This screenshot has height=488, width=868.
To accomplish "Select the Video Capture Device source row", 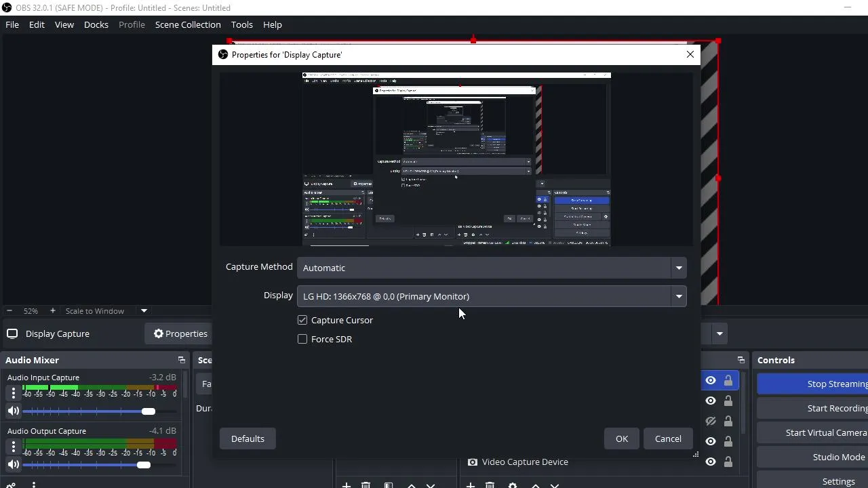I will pyautogui.click(x=600, y=462).
